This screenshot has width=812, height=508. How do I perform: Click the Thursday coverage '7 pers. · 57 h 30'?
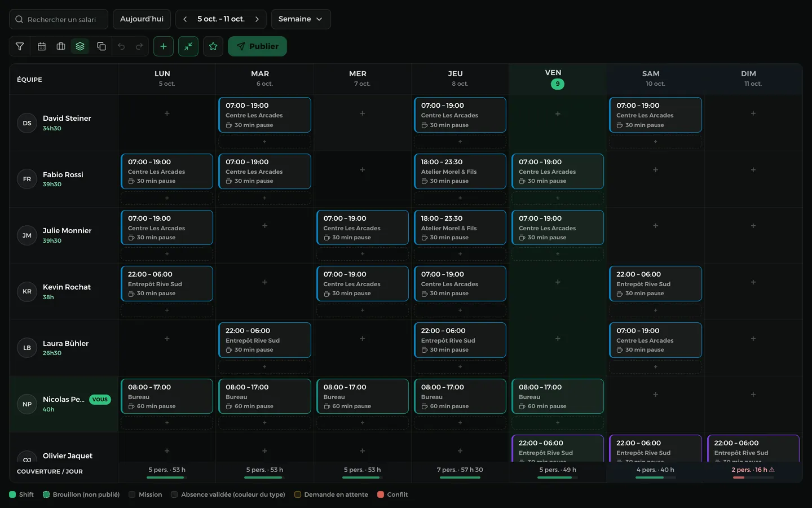tap(460, 470)
